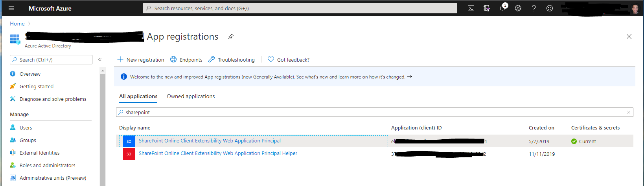The image size is (644, 186).
Task: Open the Directory and subscription filter icon
Action: [x=487, y=8]
